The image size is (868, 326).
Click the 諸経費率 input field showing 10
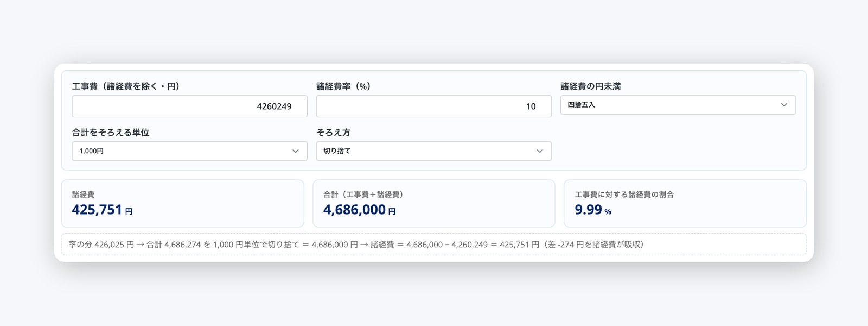tap(433, 106)
